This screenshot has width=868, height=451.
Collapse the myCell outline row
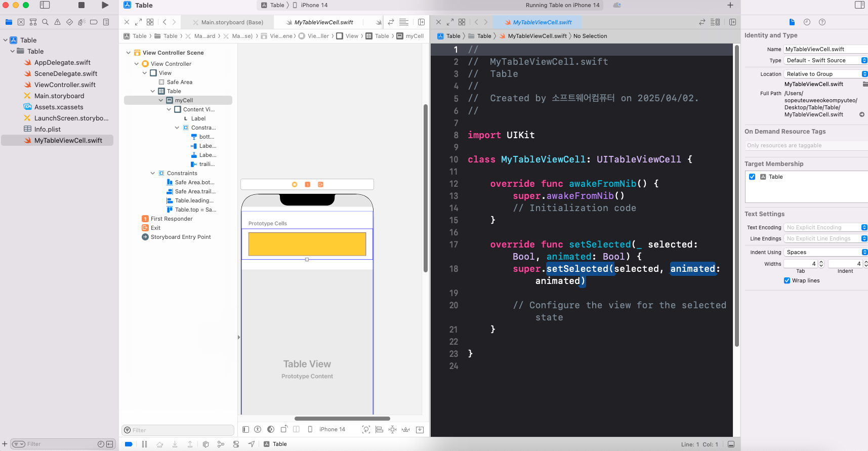click(x=161, y=100)
